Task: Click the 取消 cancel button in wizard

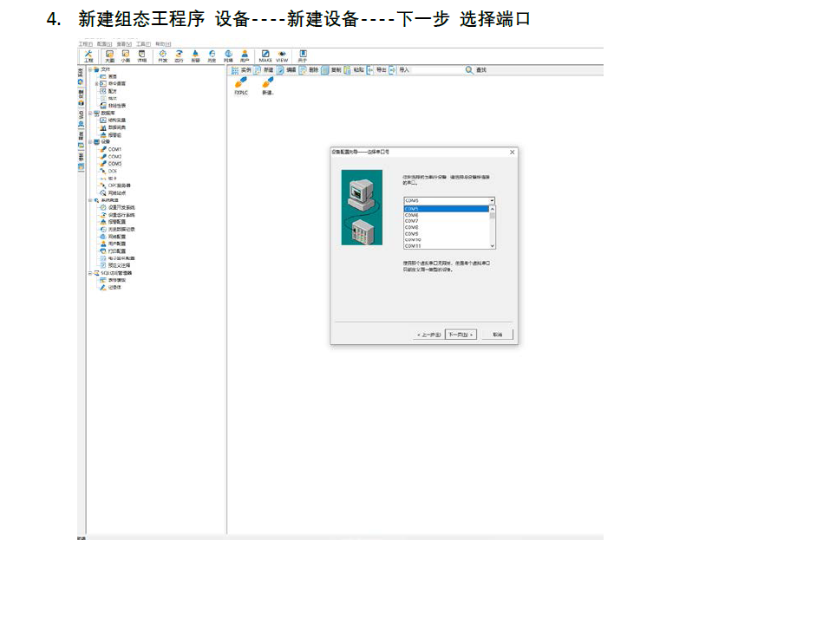Action: [x=497, y=335]
